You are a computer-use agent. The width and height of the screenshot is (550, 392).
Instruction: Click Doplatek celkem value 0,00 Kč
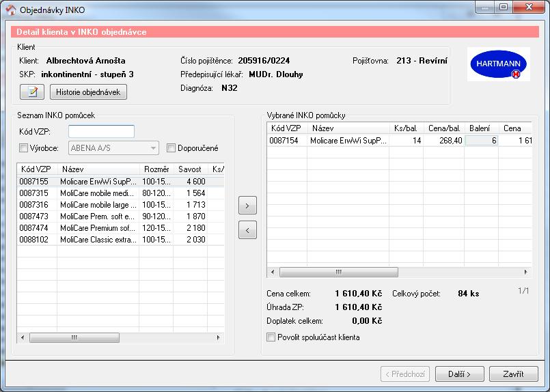(x=367, y=321)
